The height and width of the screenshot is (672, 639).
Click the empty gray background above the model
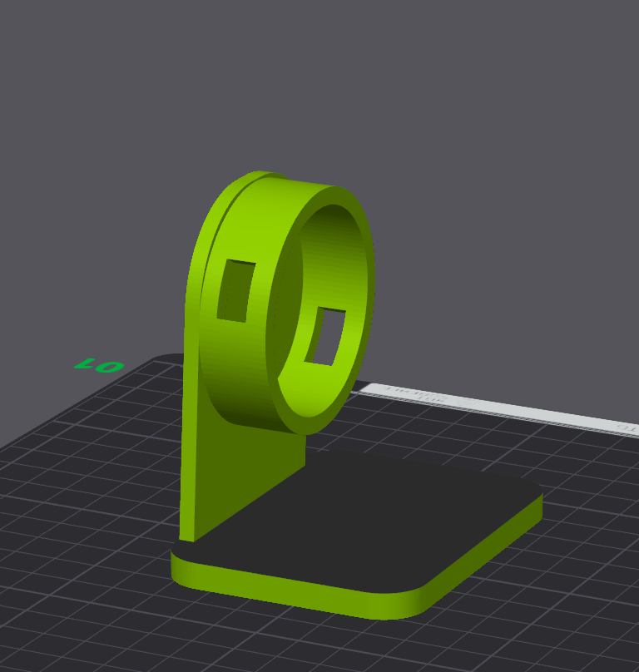tap(319, 86)
